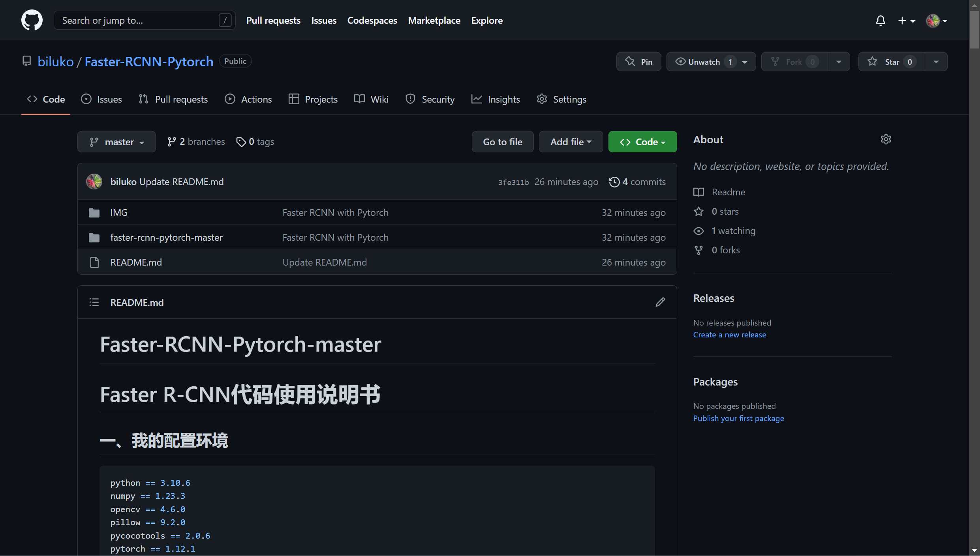Open the green Code dropdown

click(x=642, y=142)
